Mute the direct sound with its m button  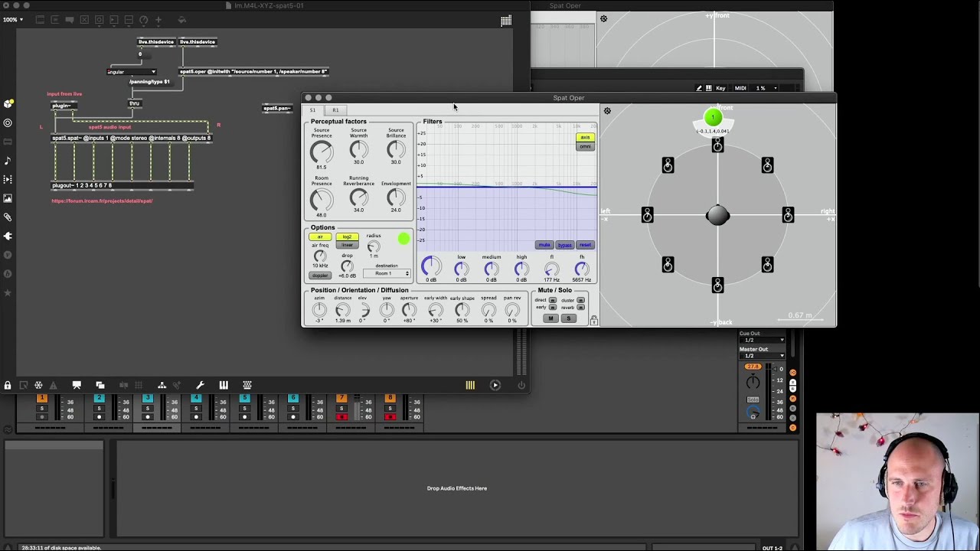click(553, 300)
